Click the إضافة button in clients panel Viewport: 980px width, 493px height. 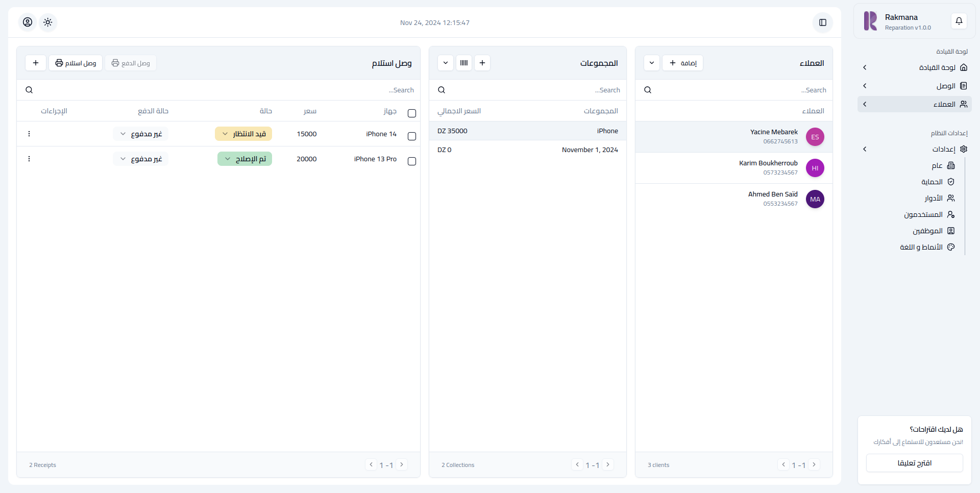[x=682, y=63]
